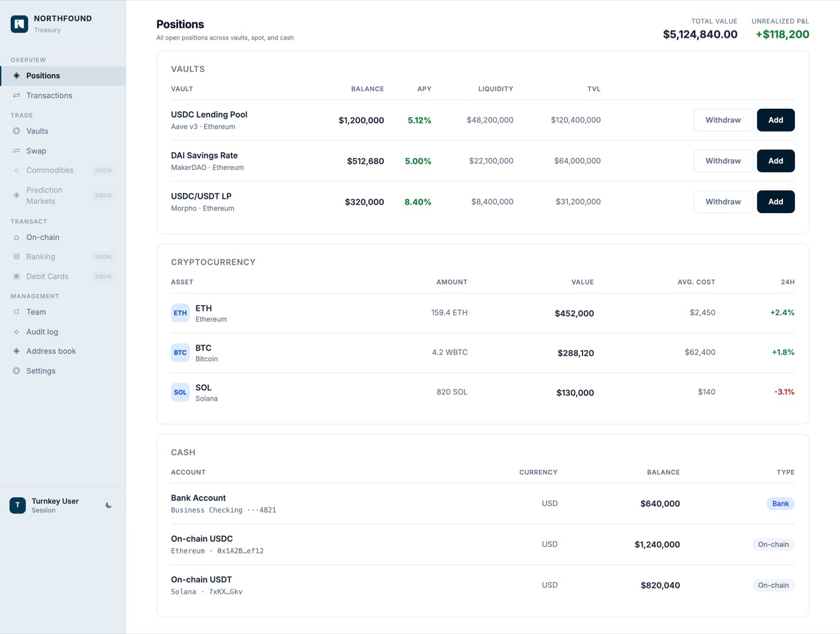Screen dimensions: 840x634
Task: Click the Team icon in sidebar
Action: point(17,312)
